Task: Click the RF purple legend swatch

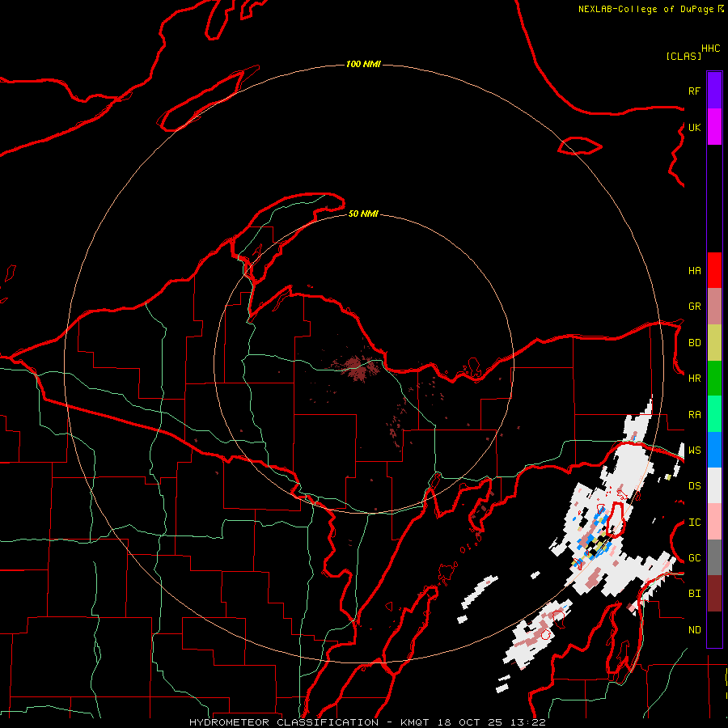Action: click(x=714, y=91)
